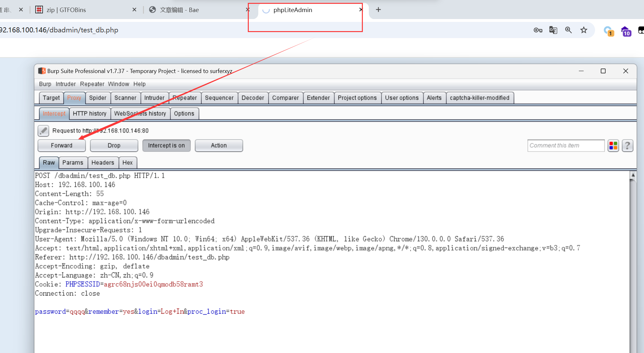The width and height of the screenshot is (644, 353).
Task: Switch to zip | GTFOBins browser tab
Action: (66, 10)
